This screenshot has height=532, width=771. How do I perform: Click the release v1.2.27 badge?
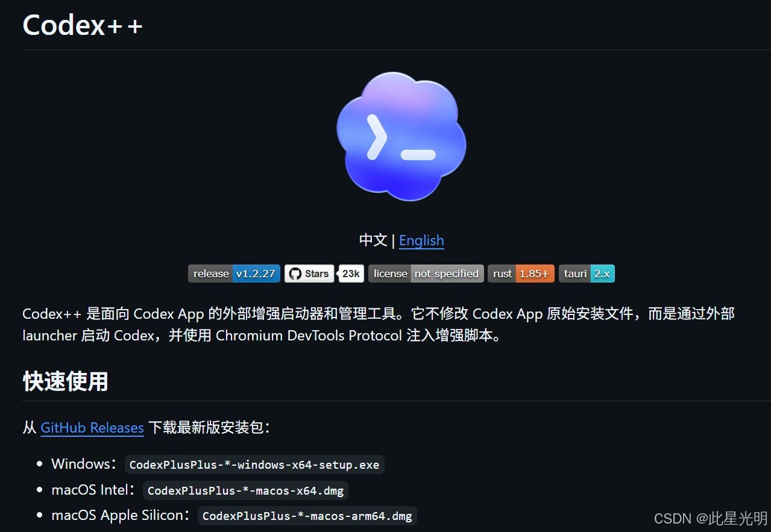pos(234,274)
